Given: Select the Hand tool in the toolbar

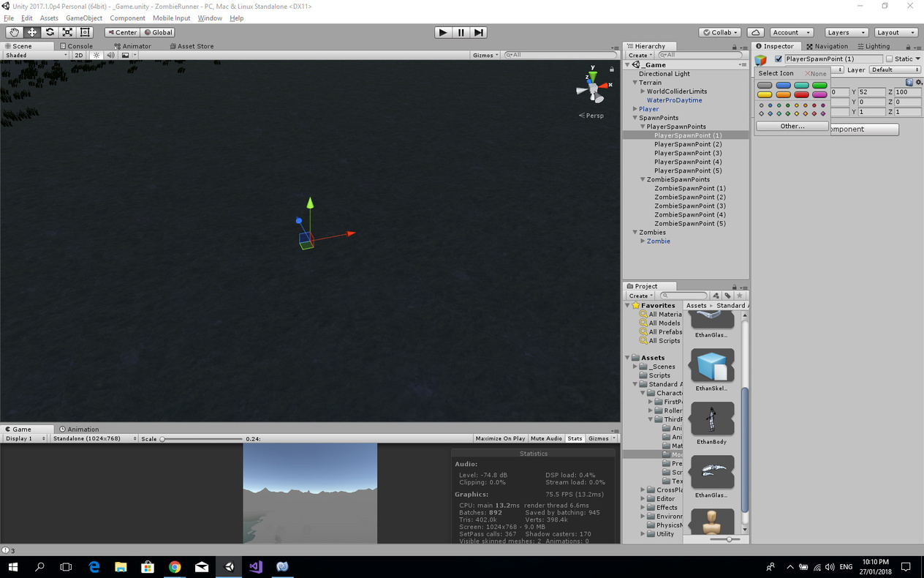Looking at the screenshot, I should pos(15,32).
